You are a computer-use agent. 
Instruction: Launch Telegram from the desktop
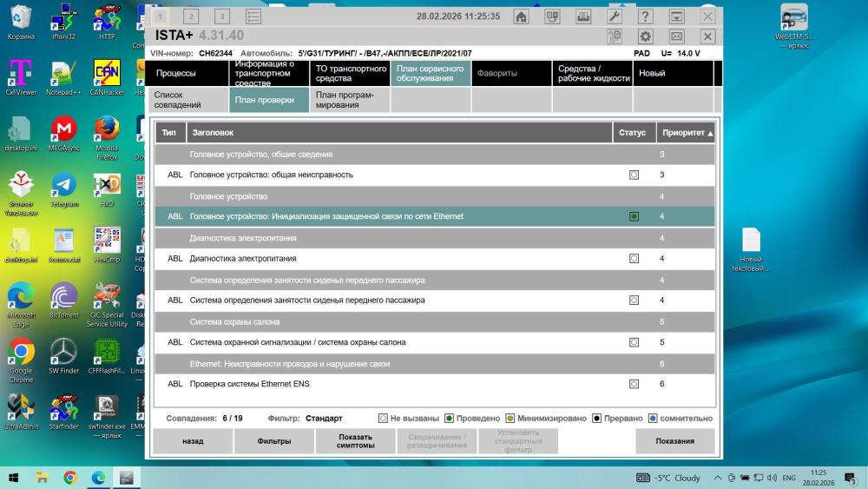point(63,189)
